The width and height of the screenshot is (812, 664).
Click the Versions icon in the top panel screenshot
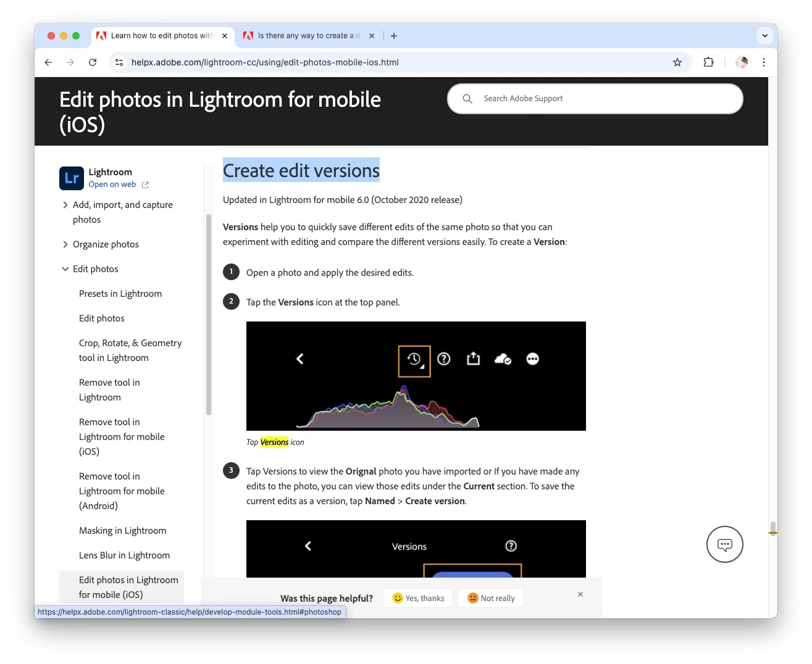414,361
